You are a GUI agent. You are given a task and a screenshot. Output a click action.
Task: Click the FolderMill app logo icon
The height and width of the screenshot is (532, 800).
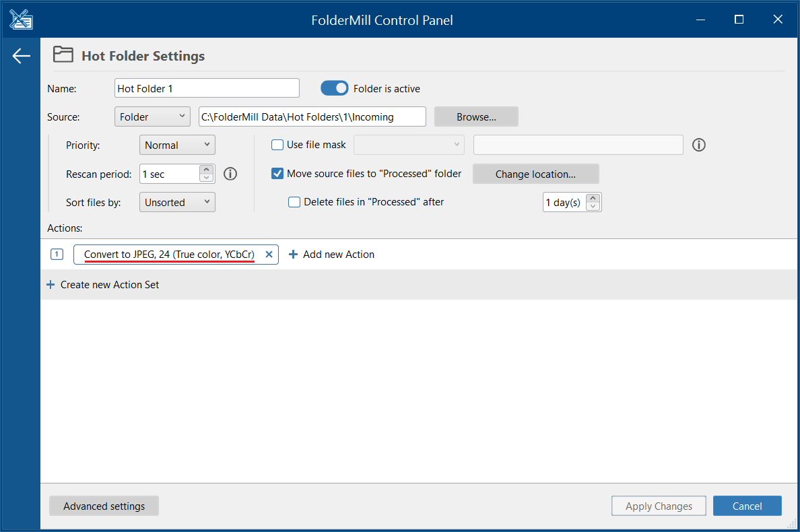pyautogui.click(x=21, y=20)
